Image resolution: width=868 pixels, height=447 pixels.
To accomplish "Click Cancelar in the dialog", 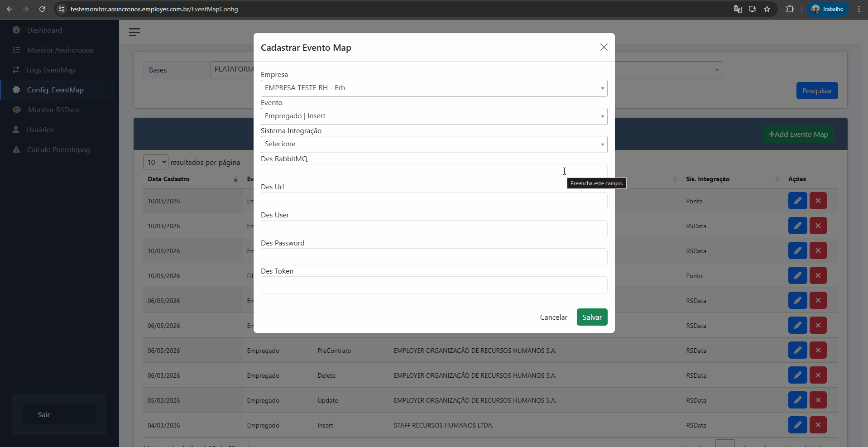I will pyautogui.click(x=553, y=317).
